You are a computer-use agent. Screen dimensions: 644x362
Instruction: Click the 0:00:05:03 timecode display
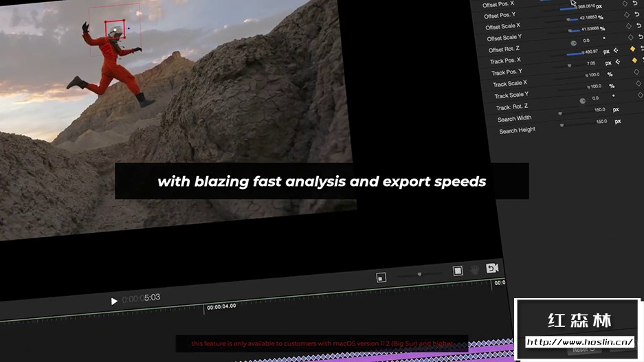click(141, 298)
